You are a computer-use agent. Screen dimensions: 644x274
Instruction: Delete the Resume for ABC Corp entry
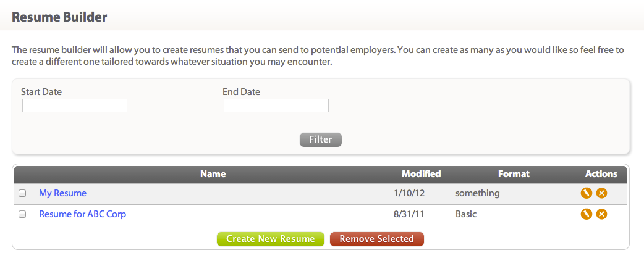tap(601, 214)
